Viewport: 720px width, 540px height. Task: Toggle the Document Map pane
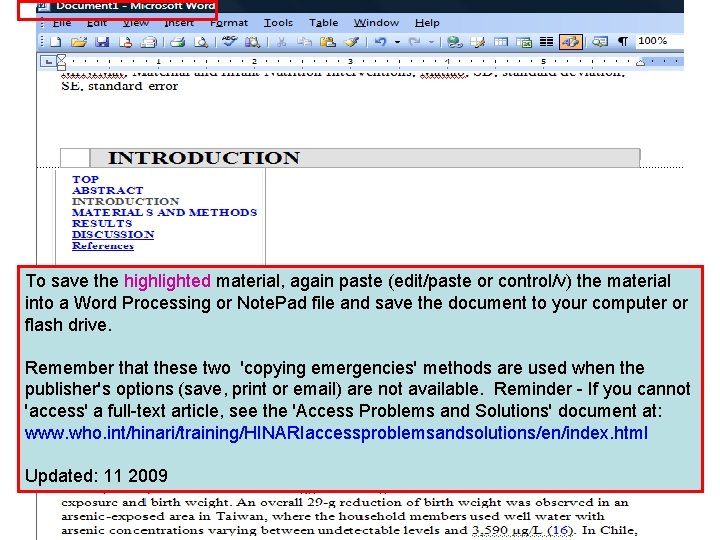pos(599,42)
